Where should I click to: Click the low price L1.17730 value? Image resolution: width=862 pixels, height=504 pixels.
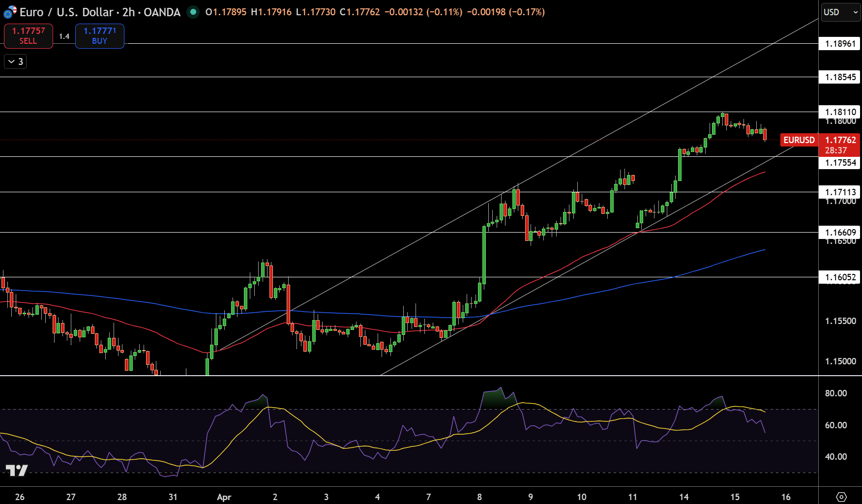tap(316, 12)
